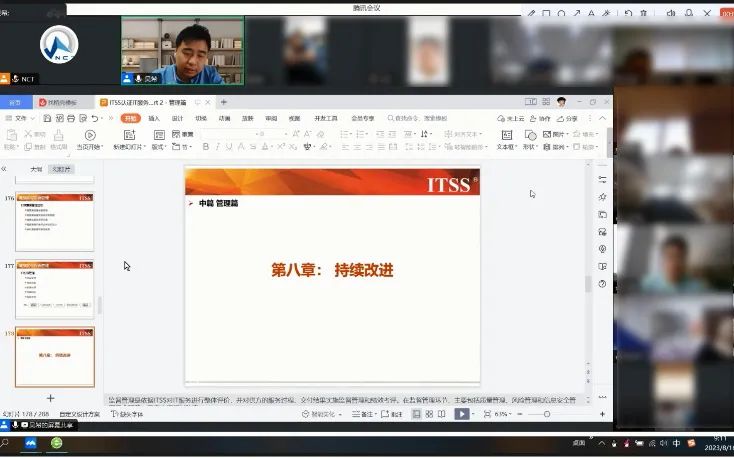
Task: Click the shapes icon
Action: pos(530,135)
